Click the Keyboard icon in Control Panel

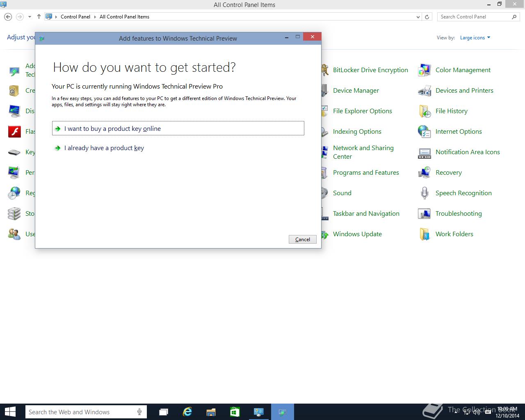click(14, 152)
